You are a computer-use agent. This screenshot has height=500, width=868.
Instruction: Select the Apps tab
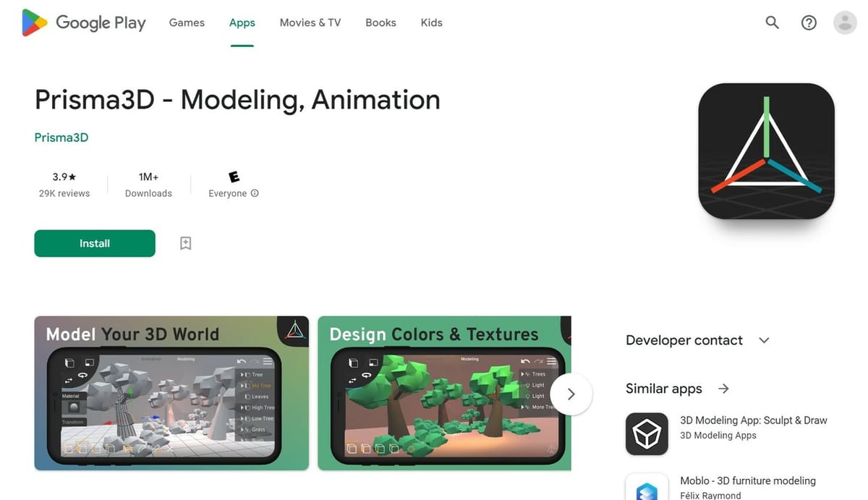click(x=242, y=22)
